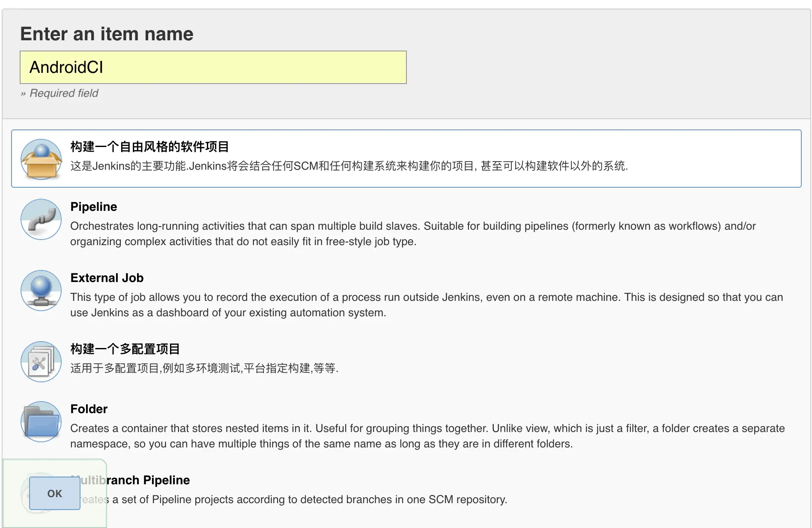
Task: Click the 'Required field' hint text
Action: pyautogui.click(x=60, y=93)
